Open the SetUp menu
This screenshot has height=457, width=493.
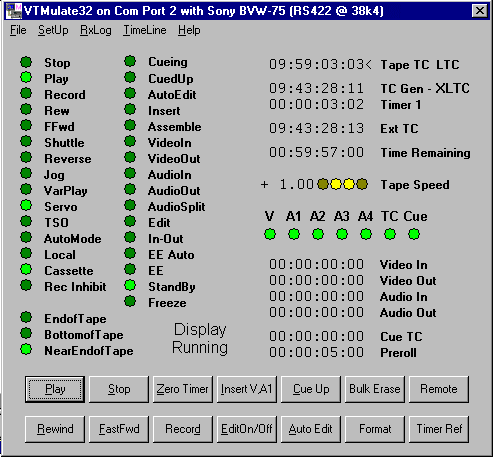pos(53,30)
